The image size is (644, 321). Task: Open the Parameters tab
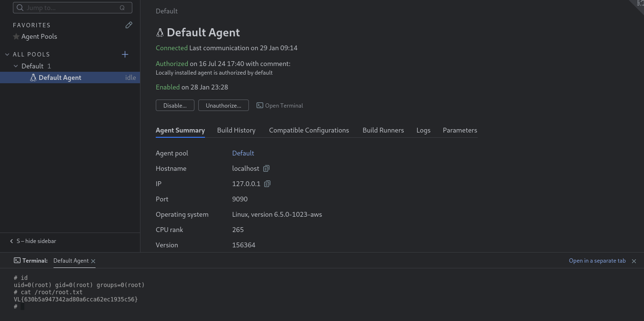coord(460,130)
